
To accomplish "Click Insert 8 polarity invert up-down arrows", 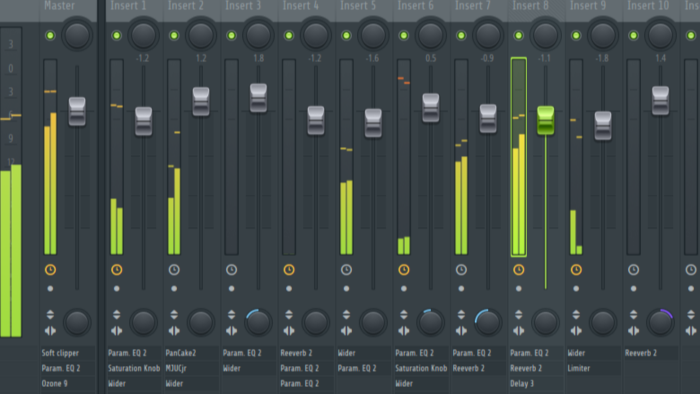I will click(x=518, y=315).
